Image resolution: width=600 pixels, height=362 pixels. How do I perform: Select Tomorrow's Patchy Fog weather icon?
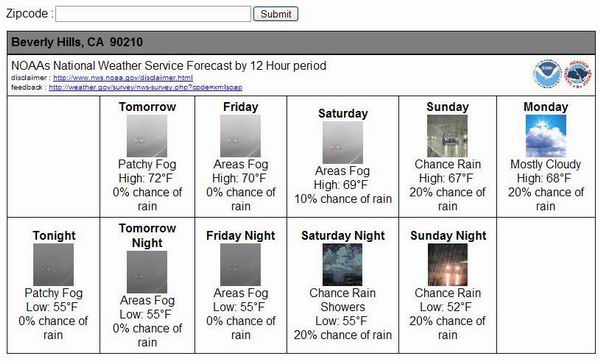pos(147,136)
